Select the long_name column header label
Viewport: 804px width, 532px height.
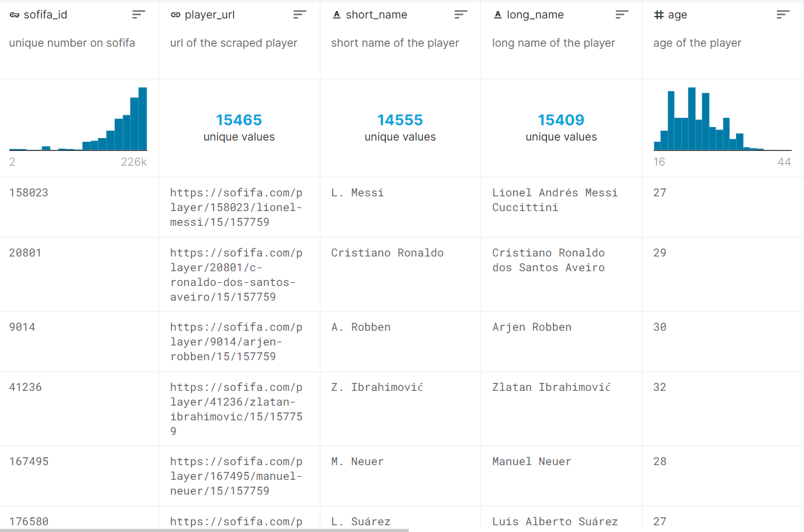(x=535, y=15)
